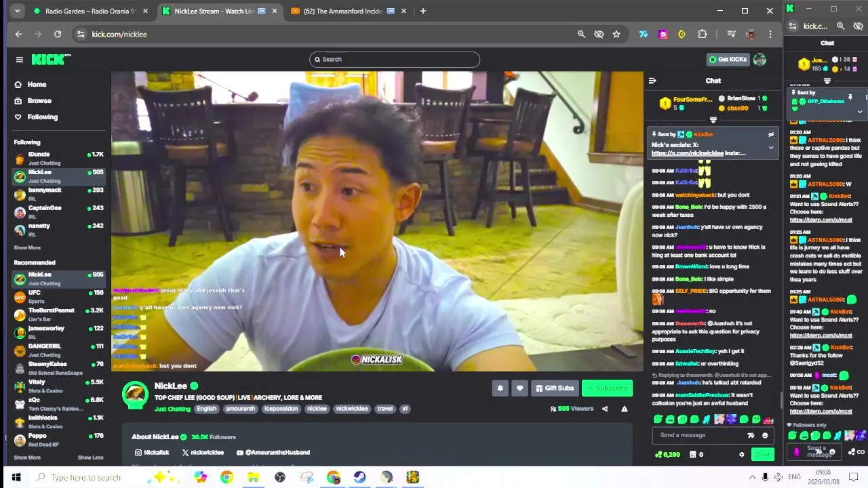Screen dimensions: 868x488
Task: Collapse Recommended with Show Less
Action: pos(91,457)
